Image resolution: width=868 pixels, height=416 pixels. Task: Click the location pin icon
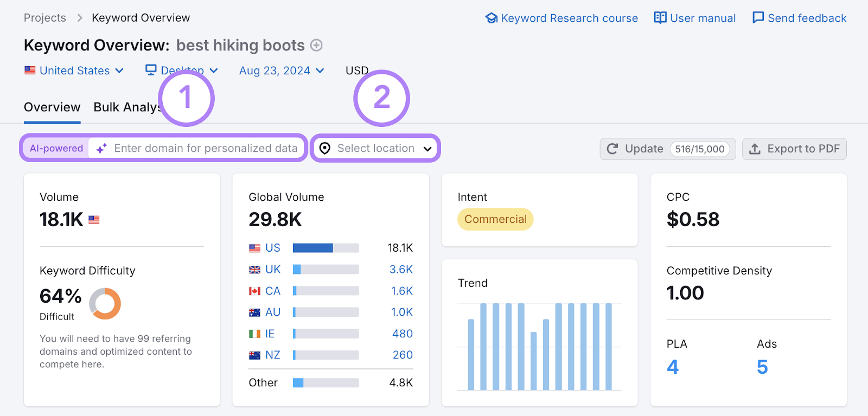click(325, 149)
